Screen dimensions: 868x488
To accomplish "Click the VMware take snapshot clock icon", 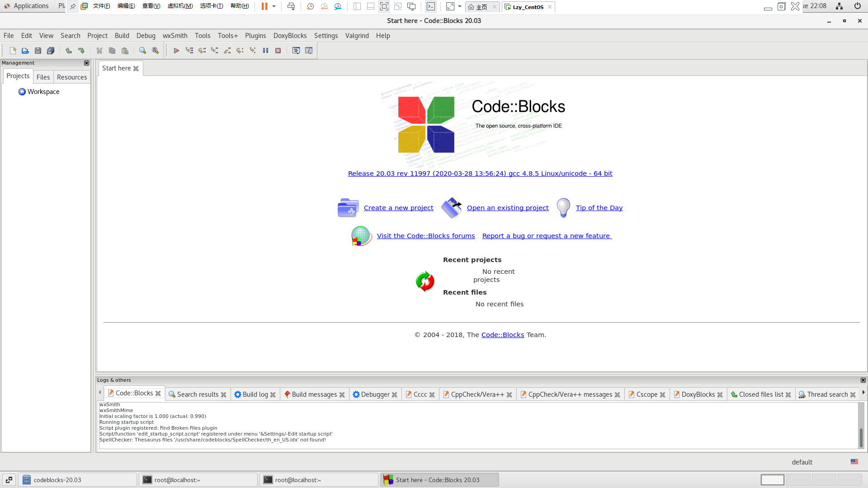I will [310, 6].
